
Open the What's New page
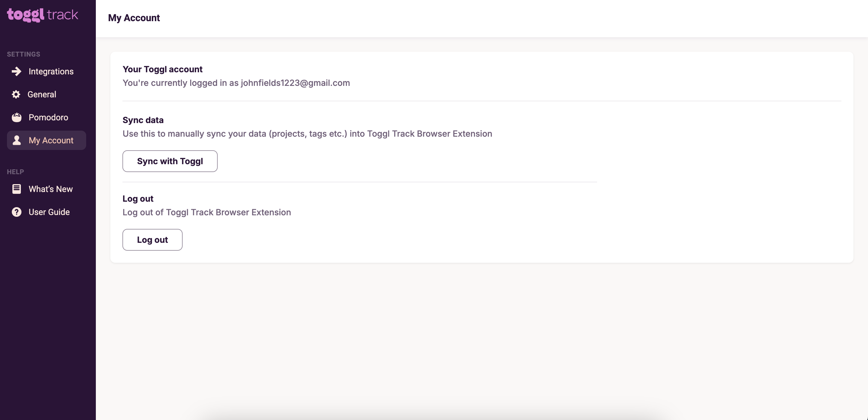click(x=47, y=189)
